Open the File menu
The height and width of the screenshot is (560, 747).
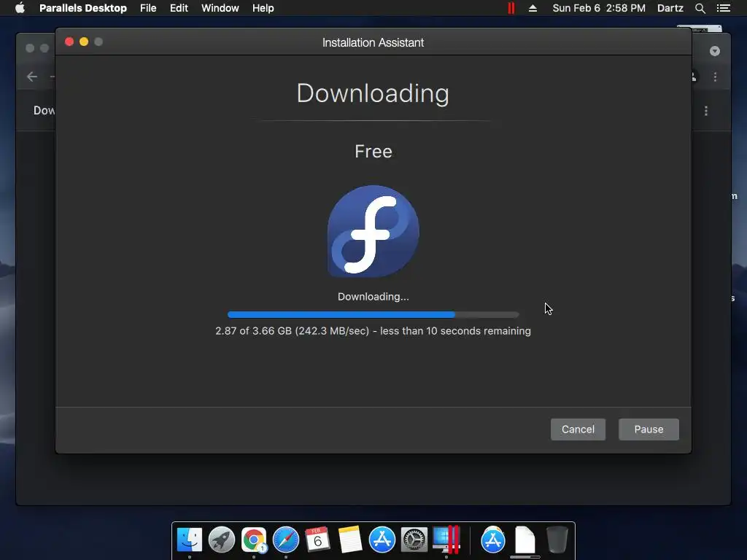click(x=148, y=8)
